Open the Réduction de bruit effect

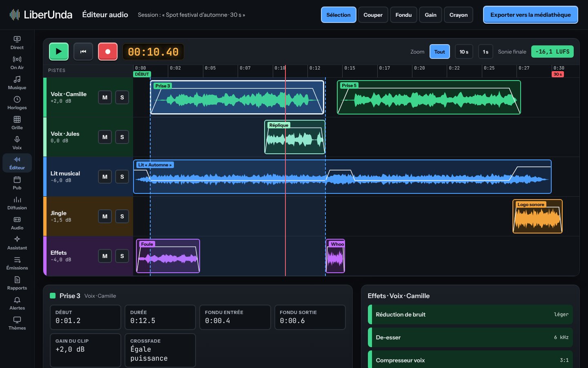pos(470,314)
